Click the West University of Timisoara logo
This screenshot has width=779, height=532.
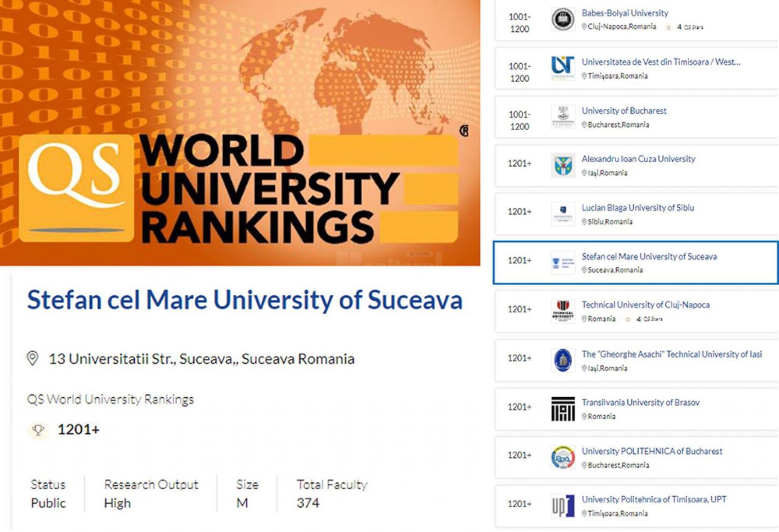click(563, 67)
